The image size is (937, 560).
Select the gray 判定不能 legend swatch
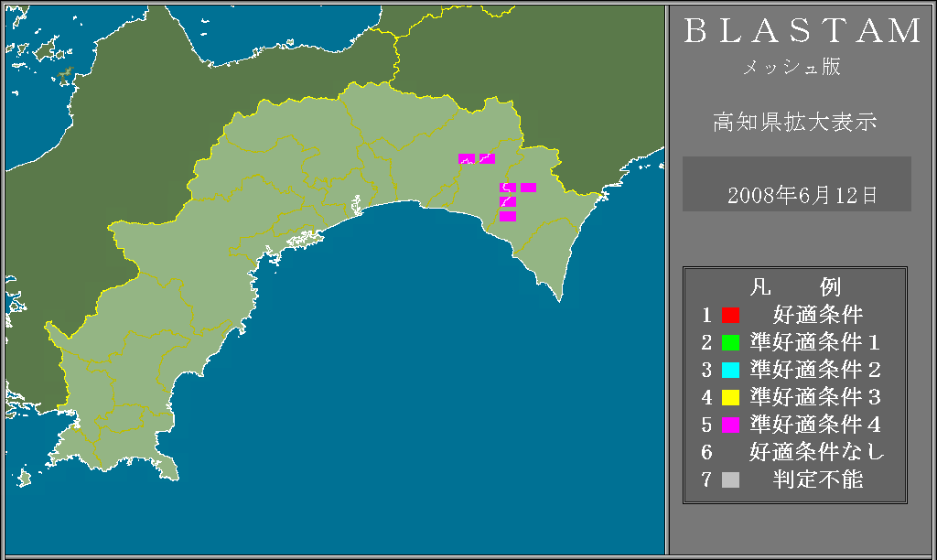[x=730, y=479]
